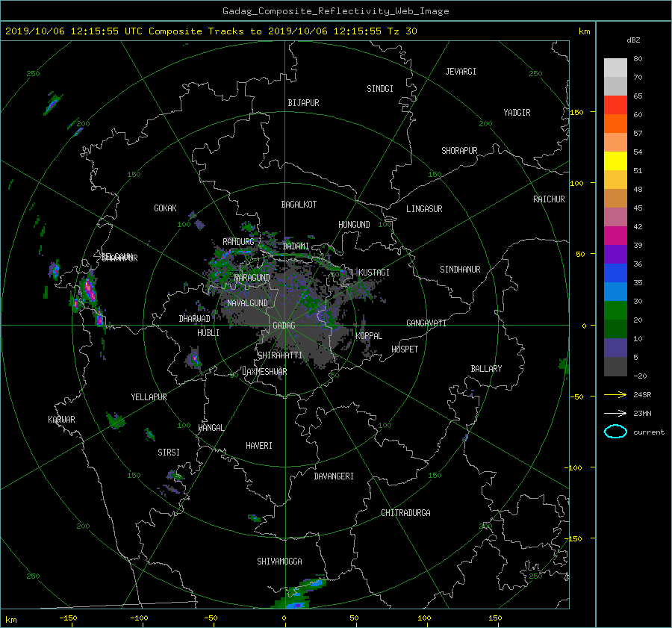Click the SHIRAHATTI city label
The width and height of the screenshot is (672, 628).
point(280,355)
